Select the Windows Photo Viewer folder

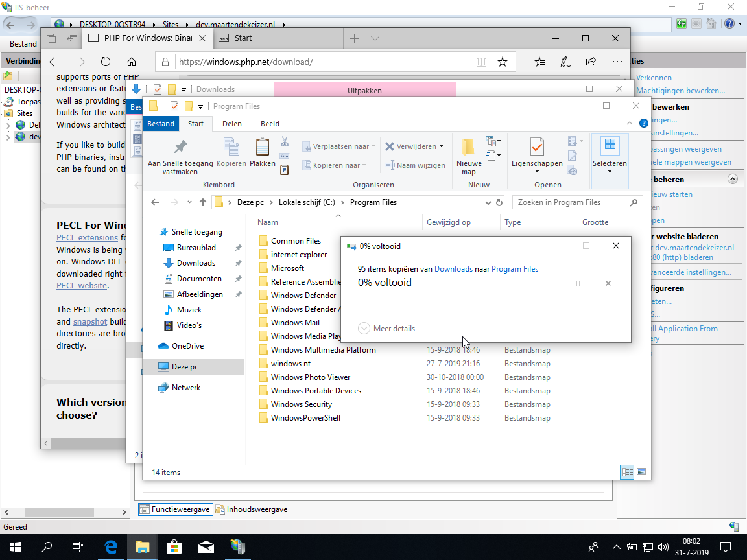[x=311, y=377]
